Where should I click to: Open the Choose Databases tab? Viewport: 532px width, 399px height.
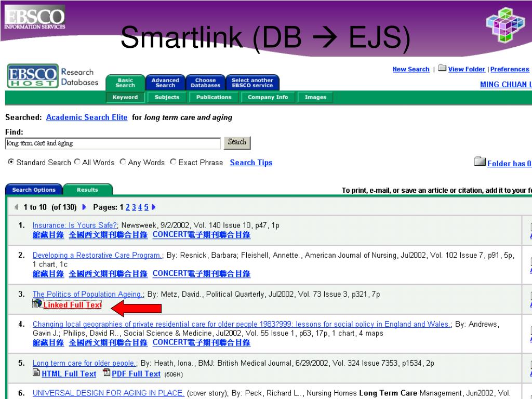click(205, 83)
